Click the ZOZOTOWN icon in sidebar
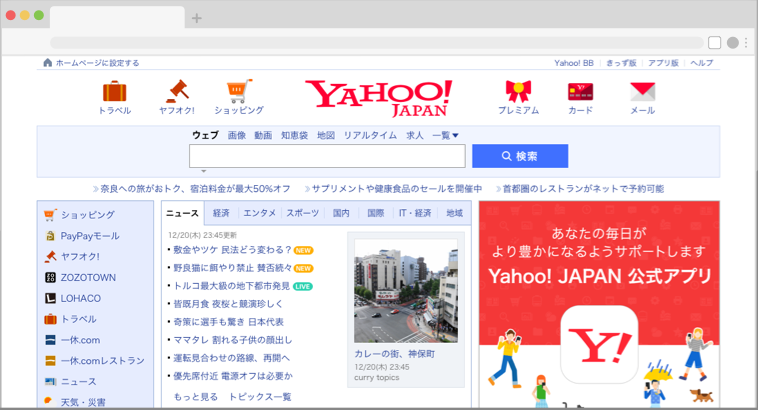 51,277
